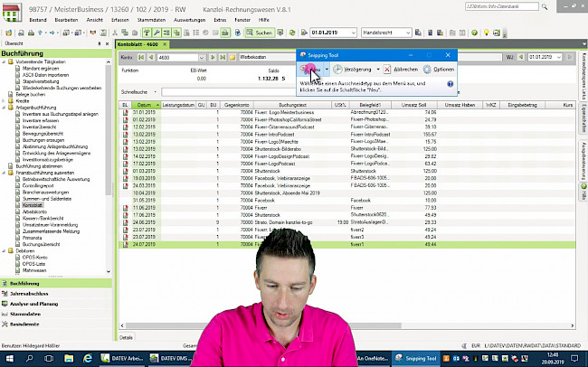Expand the Kredite tree node

4,101
